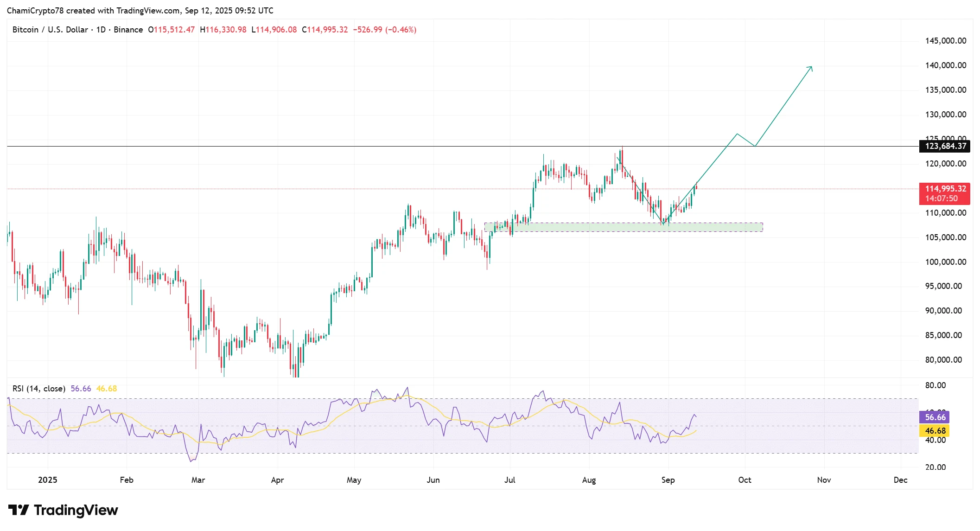
Task: Click the 2025 label on time axis
Action: (47, 480)
